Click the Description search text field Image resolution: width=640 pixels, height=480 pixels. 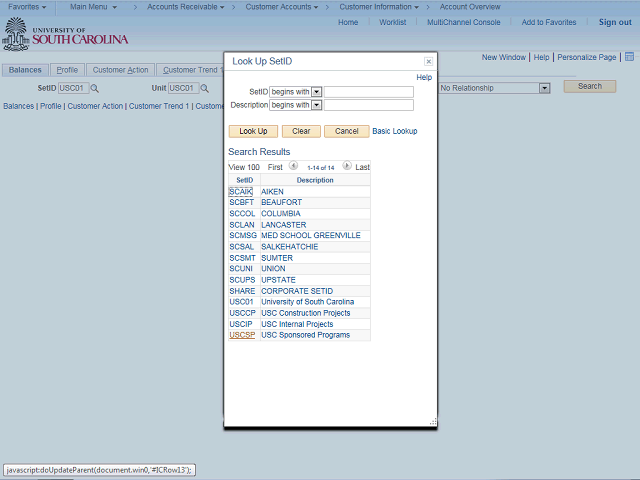369,105
